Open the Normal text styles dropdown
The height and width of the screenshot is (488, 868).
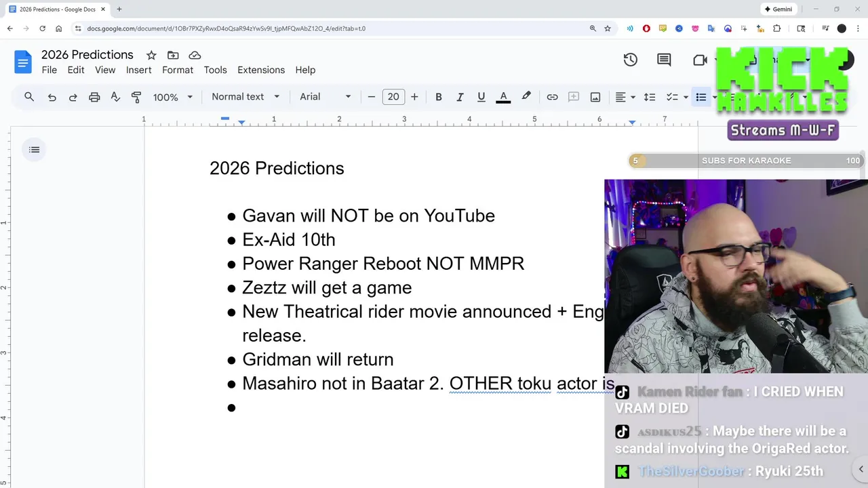pos(245,97)
